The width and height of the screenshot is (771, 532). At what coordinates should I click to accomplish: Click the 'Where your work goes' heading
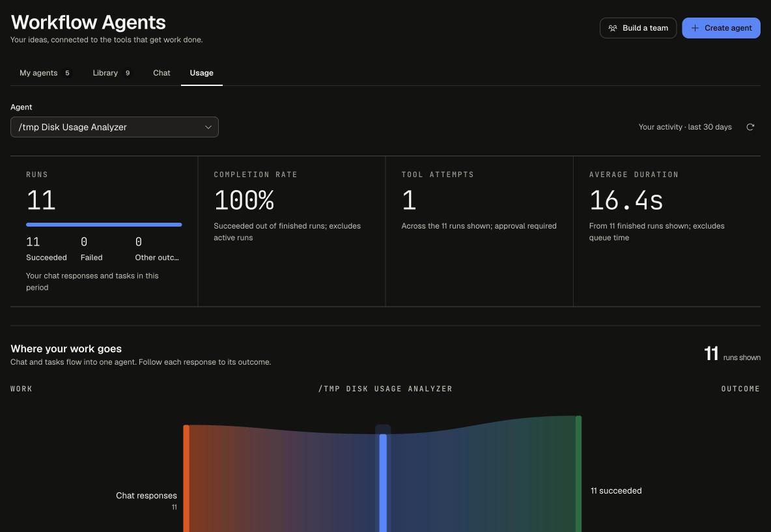pos(66,348)
